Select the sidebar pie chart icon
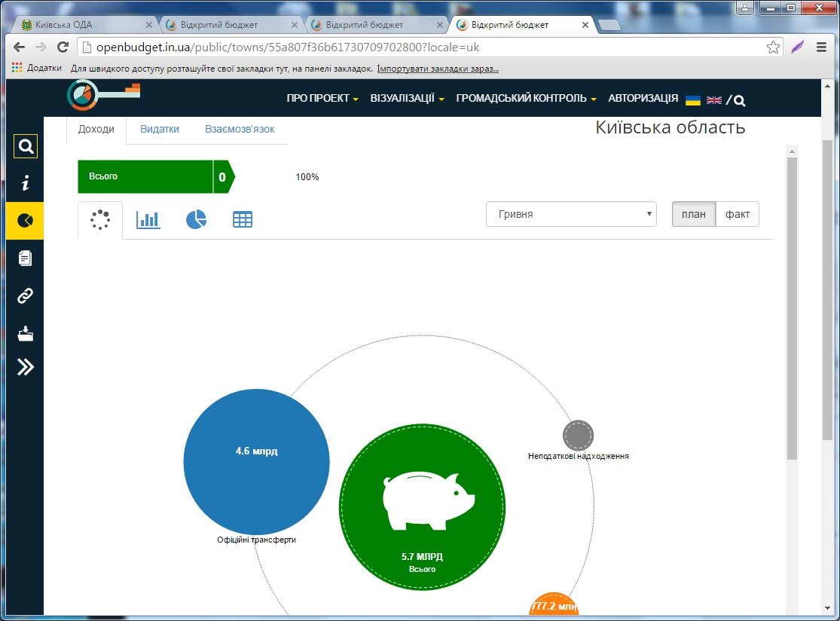Viewport: 840px width, 621px height. point(25,221)
